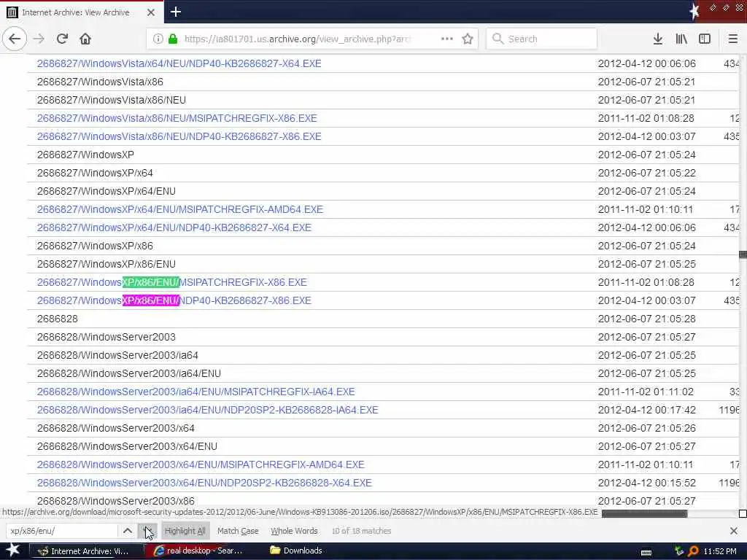Click the green secure padlock icon
The width and height of the screenshot is (747, 560).
click(x=173, y=39)
